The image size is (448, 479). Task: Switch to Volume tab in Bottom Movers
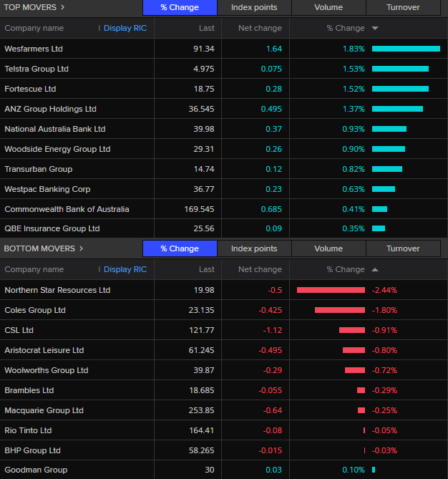[x=328, y=248]
